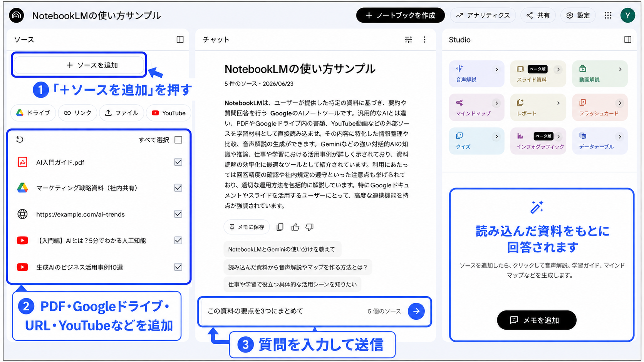Image resolution: width=644 pixels, height=362 pixels.
Task: Open スライド資料 slide deck tile
Action: [x=538, y=74]
